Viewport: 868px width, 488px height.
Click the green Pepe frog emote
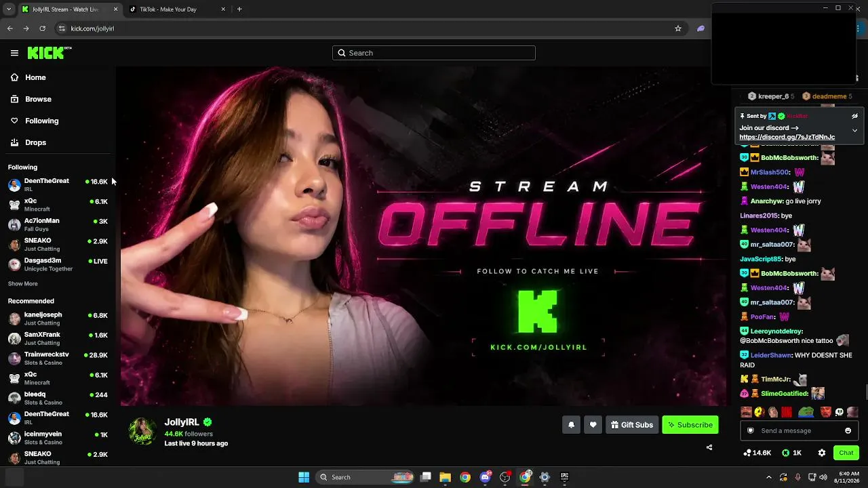coord(806,412)
